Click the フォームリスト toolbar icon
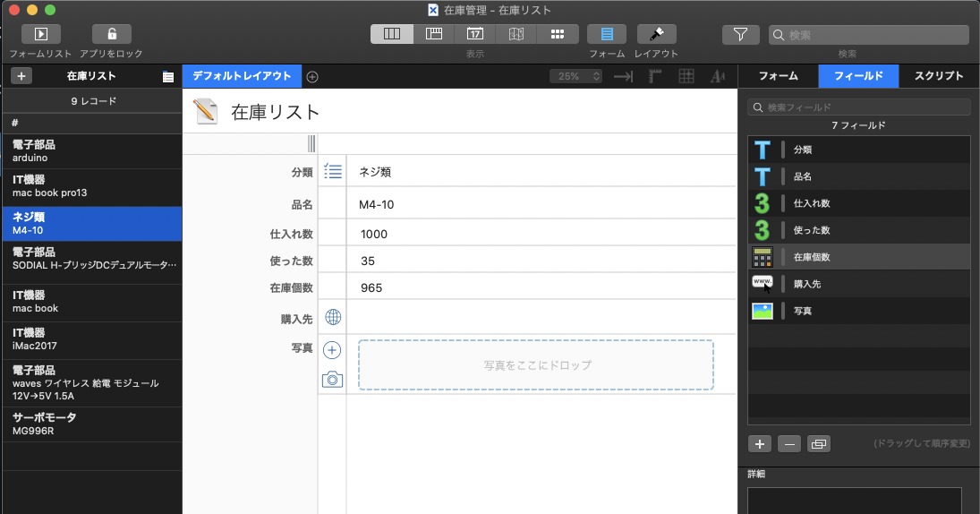Viewport: 980px width, 514px height. coord(40,34)
